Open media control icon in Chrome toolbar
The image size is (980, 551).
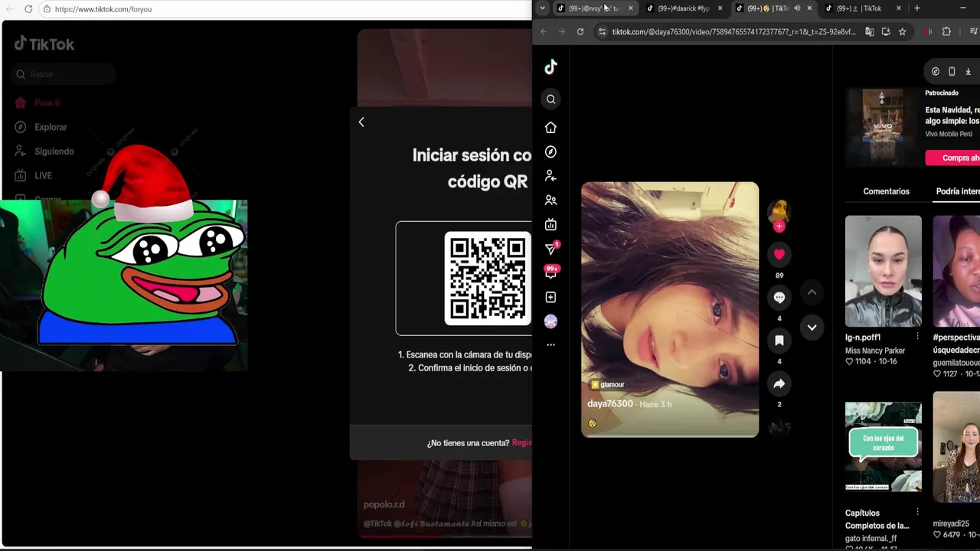tap(974, 31)
